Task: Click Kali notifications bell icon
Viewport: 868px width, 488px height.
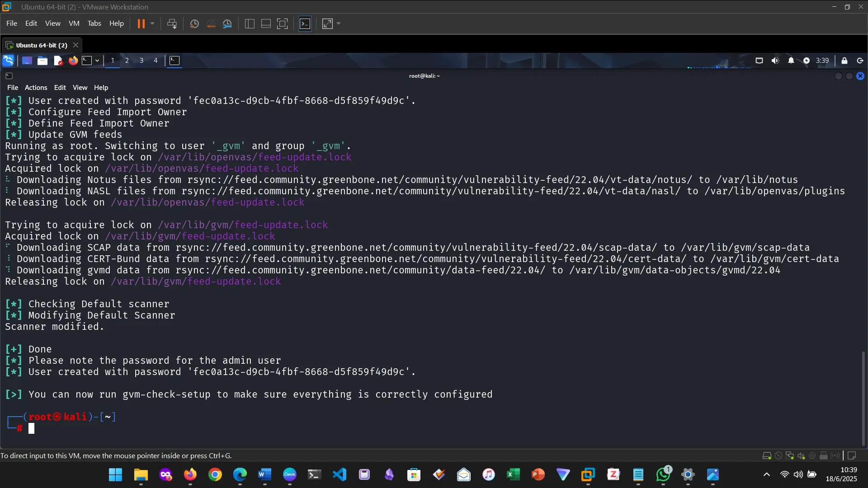Action: pos(791,61)
